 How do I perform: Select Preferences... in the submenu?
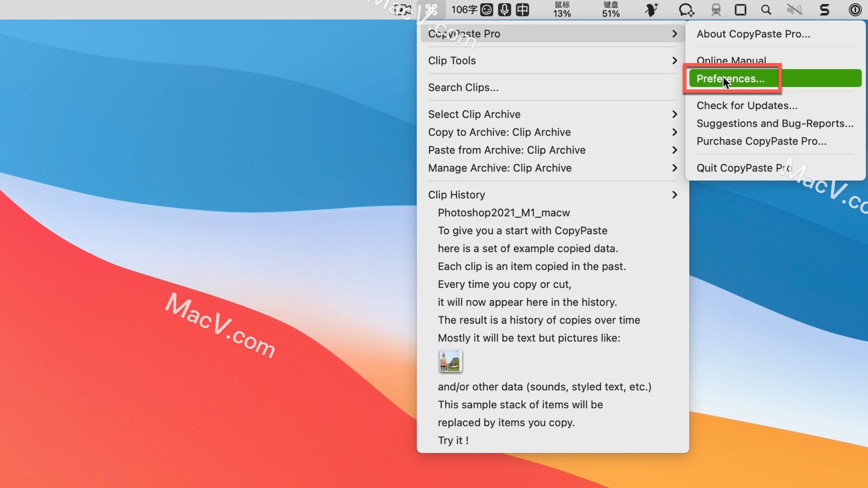click(x=775, y=79)
